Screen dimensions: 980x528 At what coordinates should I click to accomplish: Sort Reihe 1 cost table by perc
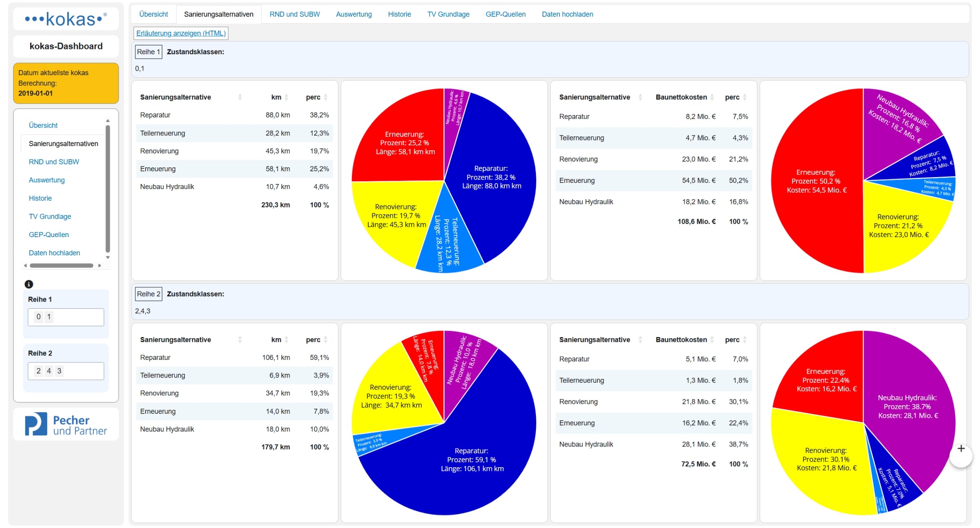pos(745,97)
